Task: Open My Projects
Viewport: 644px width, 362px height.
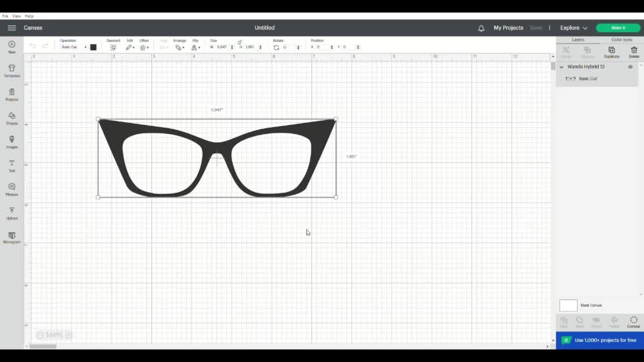Action: [508, 28]
